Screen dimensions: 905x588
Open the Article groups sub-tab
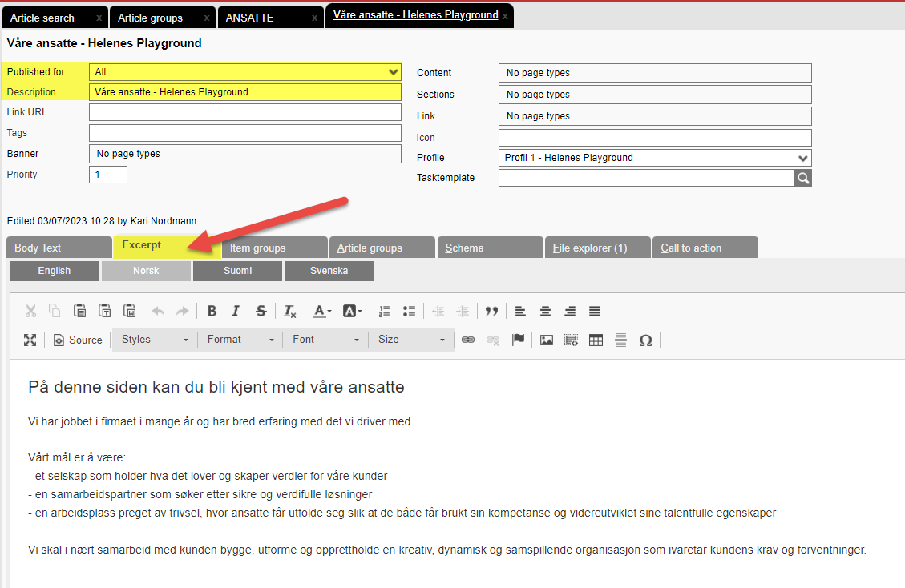point(382,248)
